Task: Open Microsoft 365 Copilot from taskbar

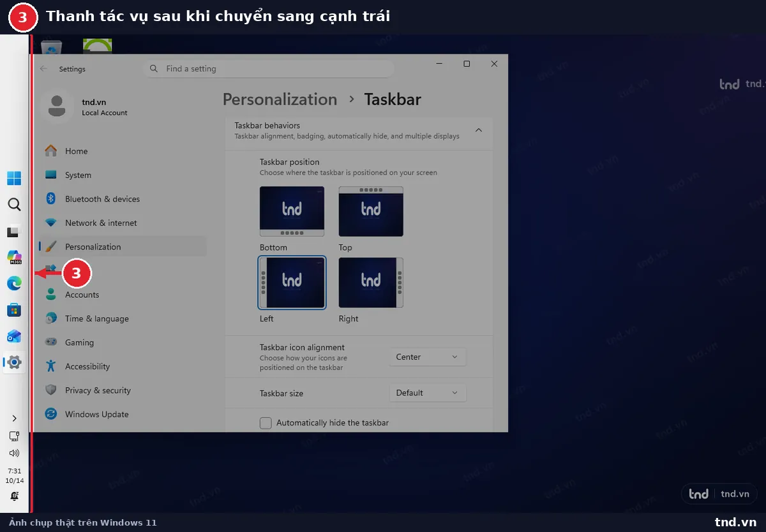Action: click(x=14, y=257)
